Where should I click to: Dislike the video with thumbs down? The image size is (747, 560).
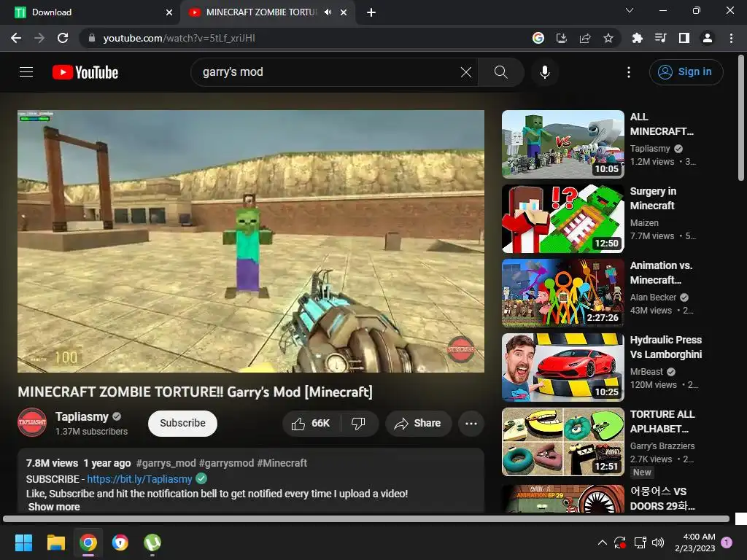point(359,424)
